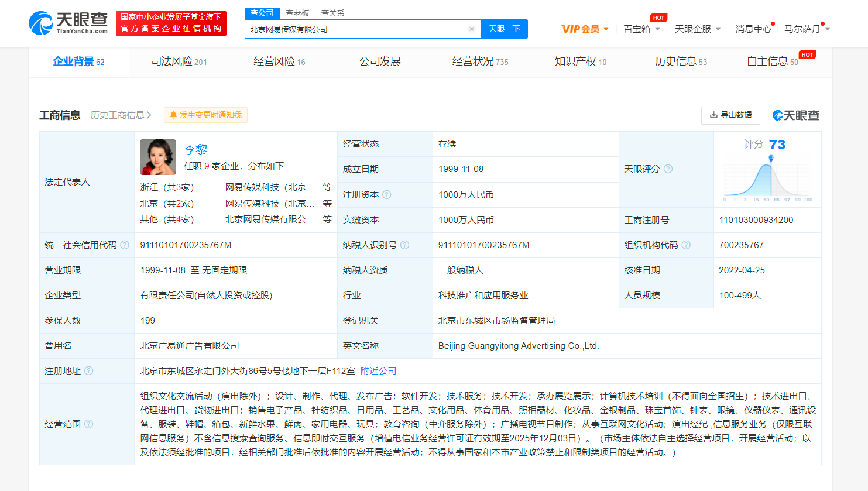Open the 百宝箱 dropdown menu
This screenshot has width=868, height=491.
pyautogui.click(x=641, y=29)
